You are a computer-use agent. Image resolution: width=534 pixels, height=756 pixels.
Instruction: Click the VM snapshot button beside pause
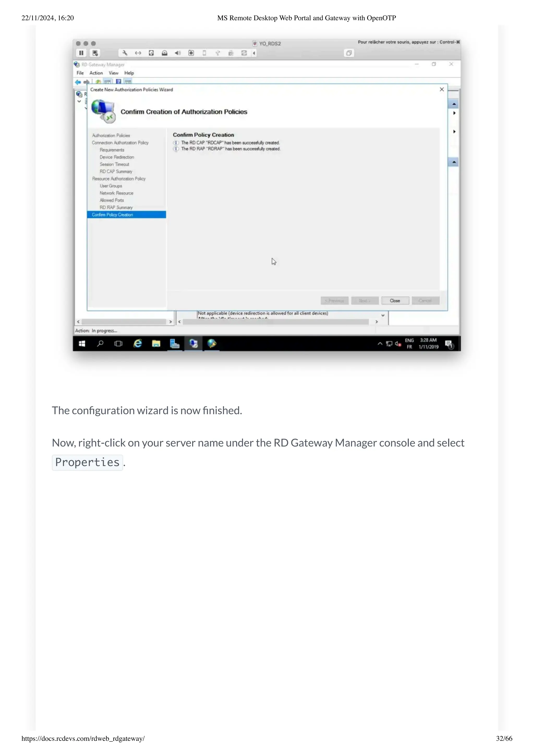point(95,53)
